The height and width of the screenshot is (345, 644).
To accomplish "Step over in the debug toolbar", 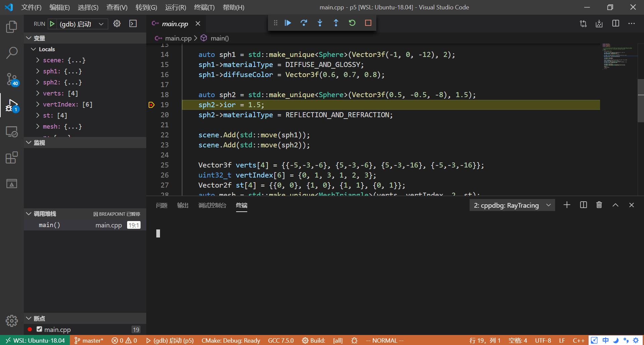I will click(x=304, y=23).
